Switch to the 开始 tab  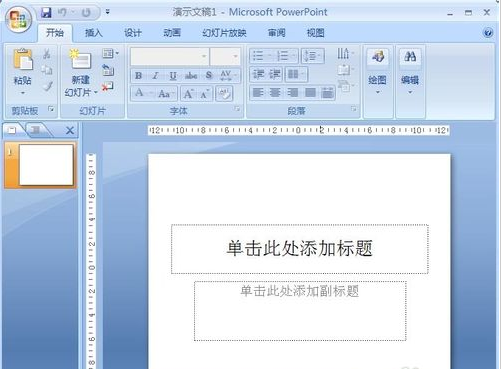[55, 33]
